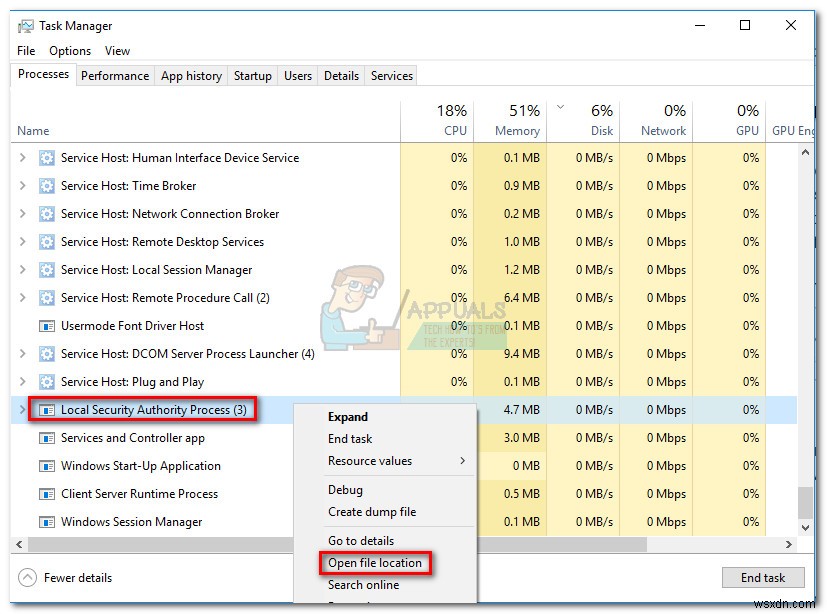Image resolution: width=827 pixels, height=614 pixels.
Task: Click the Task Manager title bar icon
Action: click(25, 26)
